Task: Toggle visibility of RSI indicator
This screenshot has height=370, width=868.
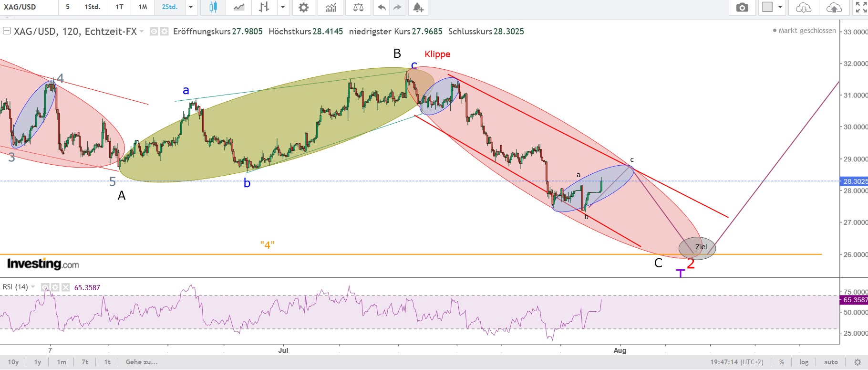Action: 45,287
